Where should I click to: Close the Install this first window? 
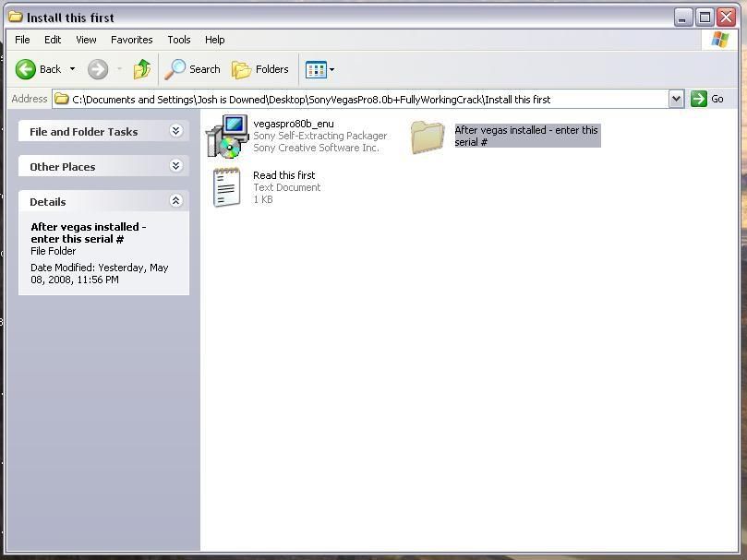point(727,18)
